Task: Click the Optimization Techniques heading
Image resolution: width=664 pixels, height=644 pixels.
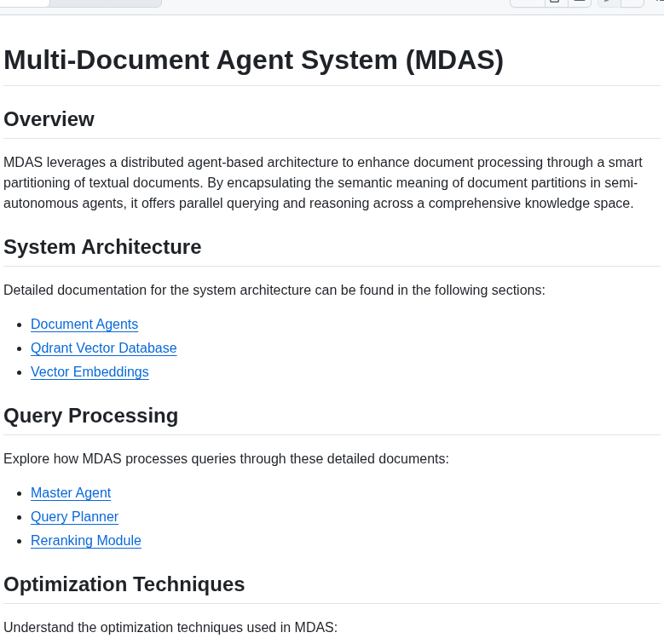Action: (x=124, y=584)
